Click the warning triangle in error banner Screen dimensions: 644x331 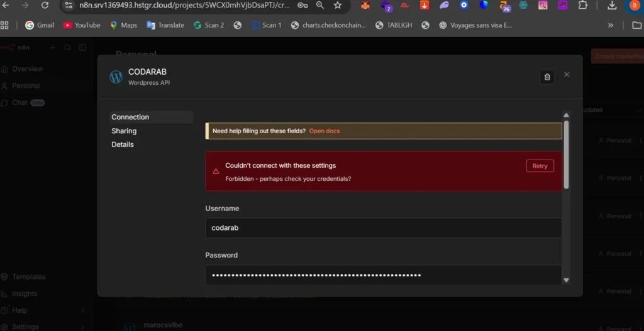216,171
